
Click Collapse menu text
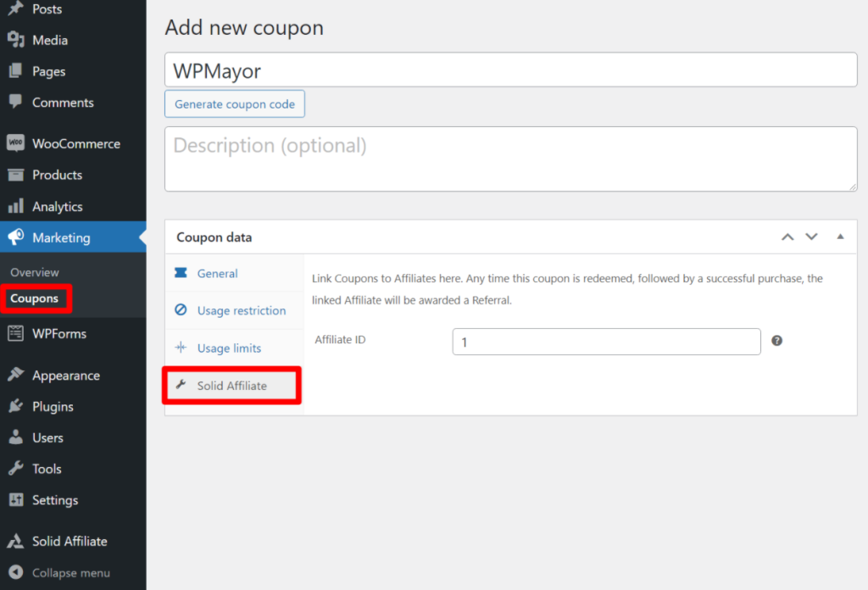[71, 573]
